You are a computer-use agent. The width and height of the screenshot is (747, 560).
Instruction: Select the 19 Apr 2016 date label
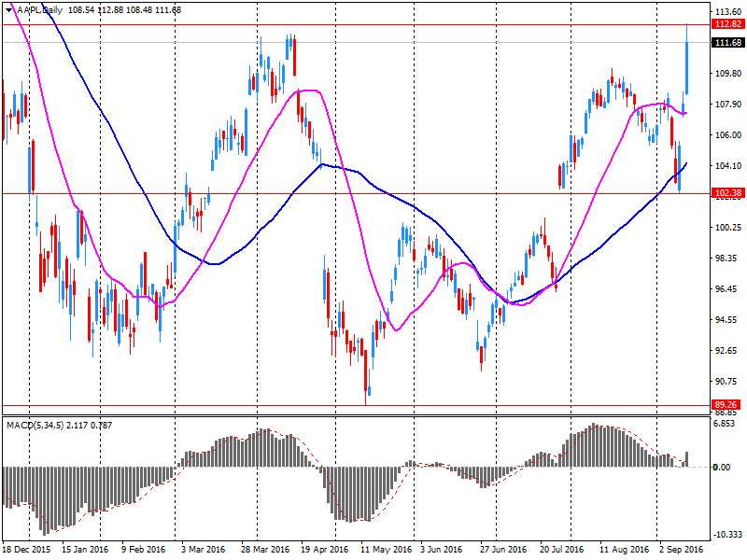coord(324,549)
